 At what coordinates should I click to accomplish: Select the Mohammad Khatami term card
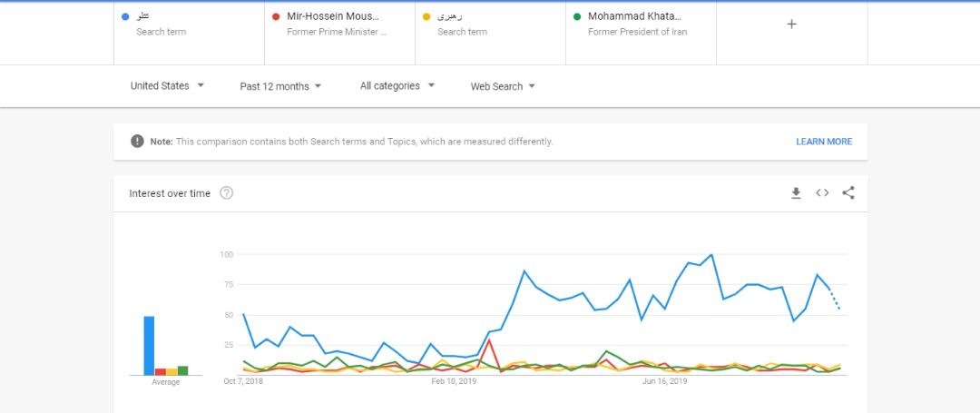[x=641, y=25]
